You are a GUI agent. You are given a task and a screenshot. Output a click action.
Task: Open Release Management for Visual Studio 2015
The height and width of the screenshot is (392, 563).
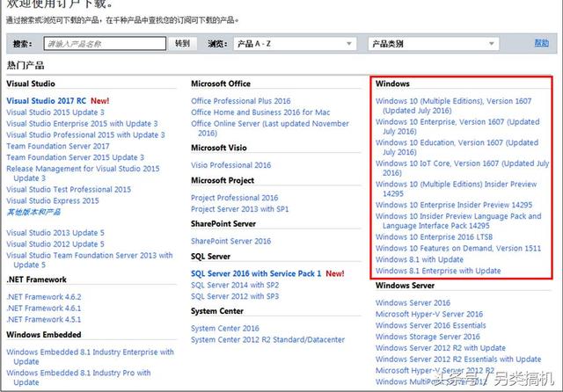[x=83, y=173]
